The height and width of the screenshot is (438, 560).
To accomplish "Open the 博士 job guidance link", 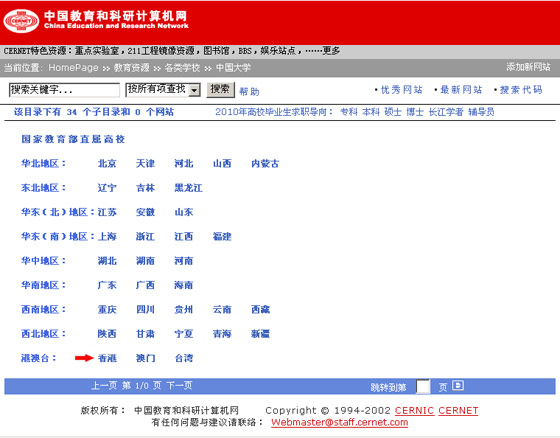I will click(x=415, y=112).
